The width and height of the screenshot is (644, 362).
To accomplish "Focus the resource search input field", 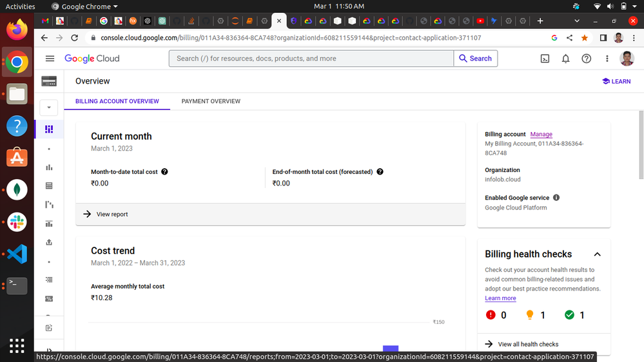I will tap(311, 58).
